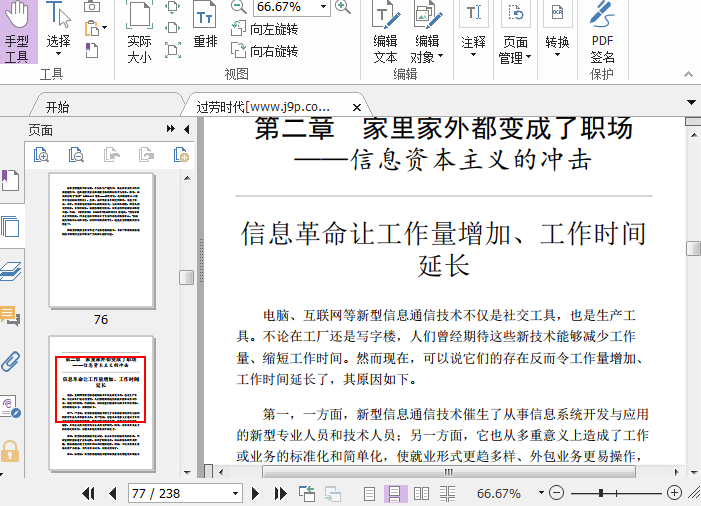Open the Comments side panel
701x506 pixels.
[x=10, y=316]
